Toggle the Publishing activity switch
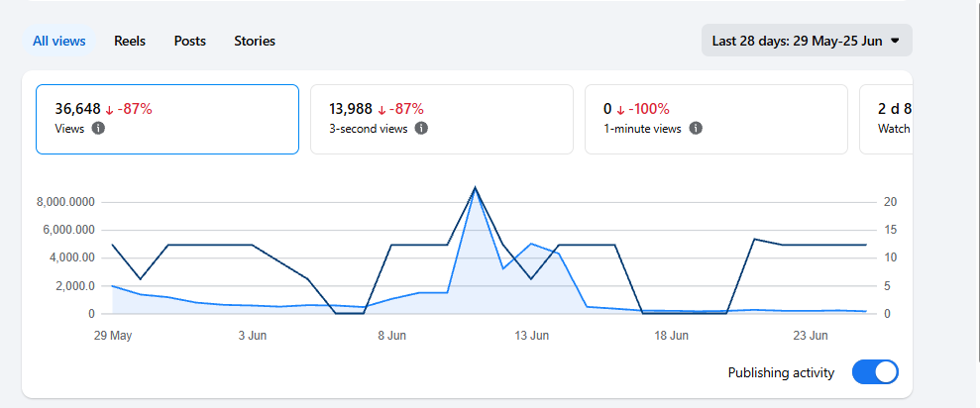The height and width of the screenshot is (408, 980). pos(875,372)
